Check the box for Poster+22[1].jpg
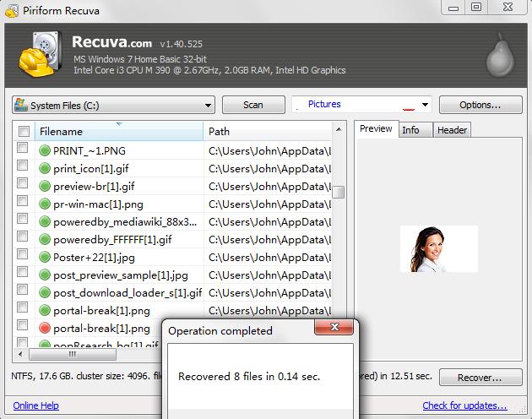Viewport: 532px width, 419px height. [23, 254]
